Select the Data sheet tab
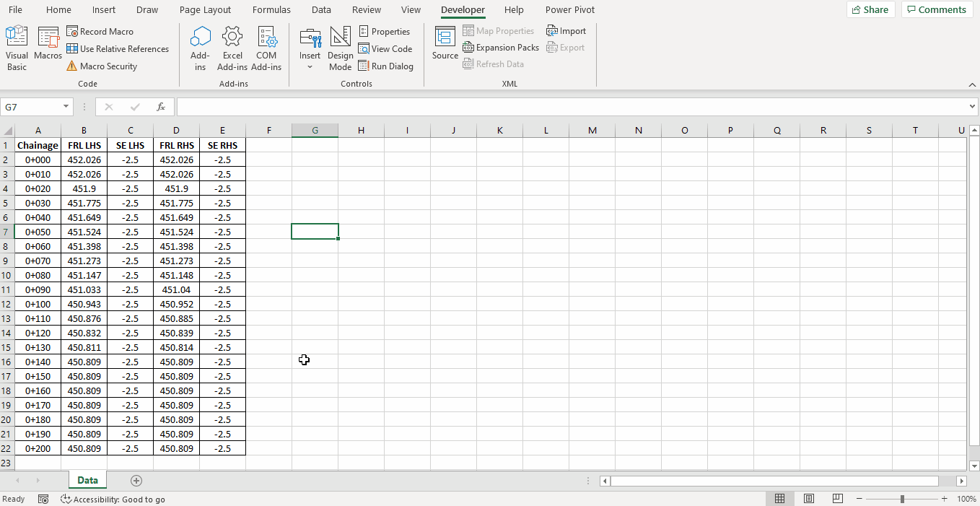This screenshot has width=980, height=506. tap(87, 480)
